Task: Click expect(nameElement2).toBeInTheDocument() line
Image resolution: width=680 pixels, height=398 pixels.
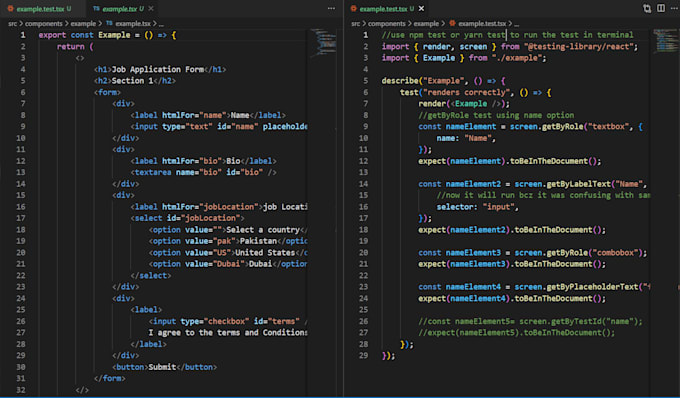Action: [x=512, y=230]
